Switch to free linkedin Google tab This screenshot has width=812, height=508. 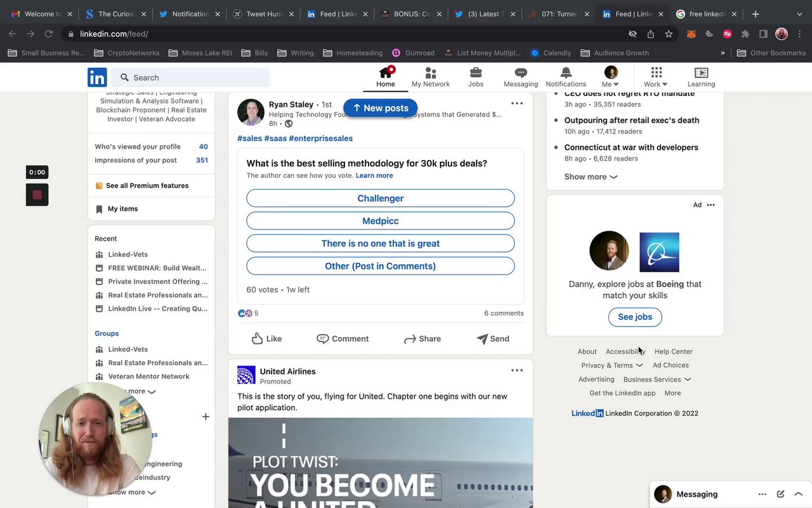coord(705,14)
